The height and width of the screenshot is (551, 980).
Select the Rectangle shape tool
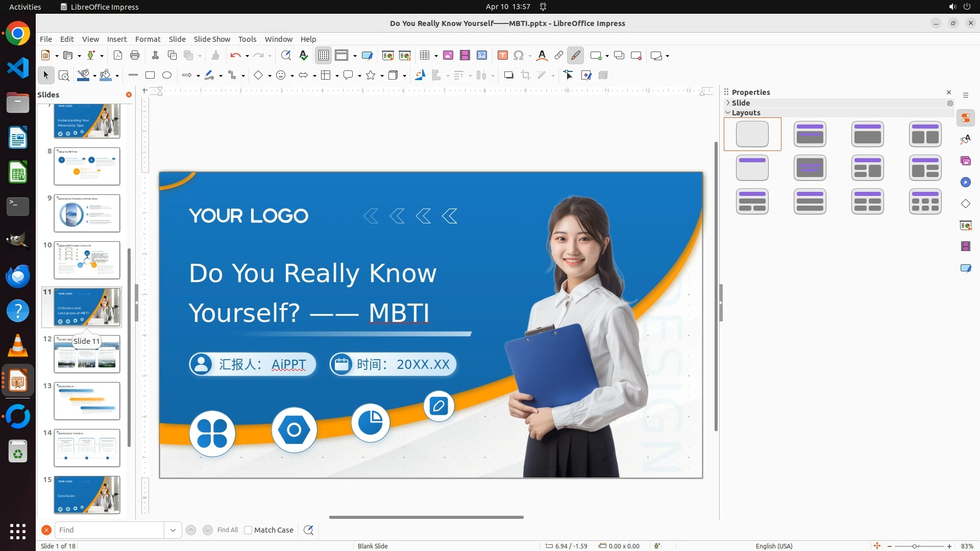click(150, 76)
